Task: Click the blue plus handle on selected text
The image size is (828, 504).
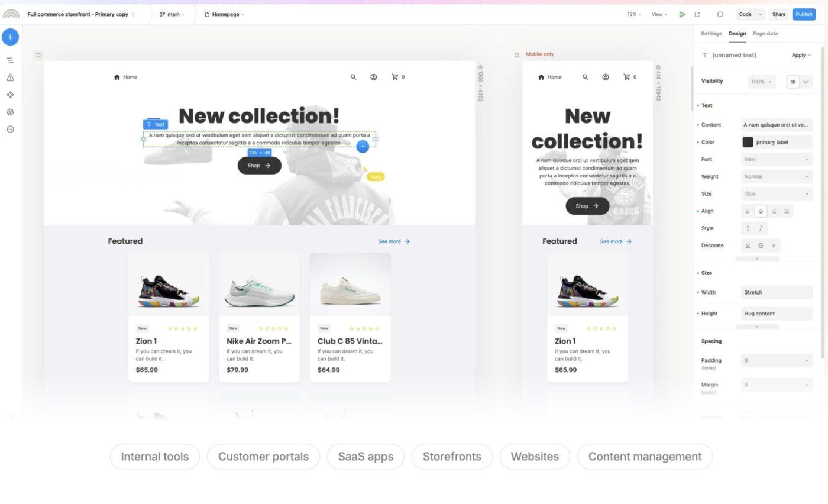Action: [x=363, y=146]
